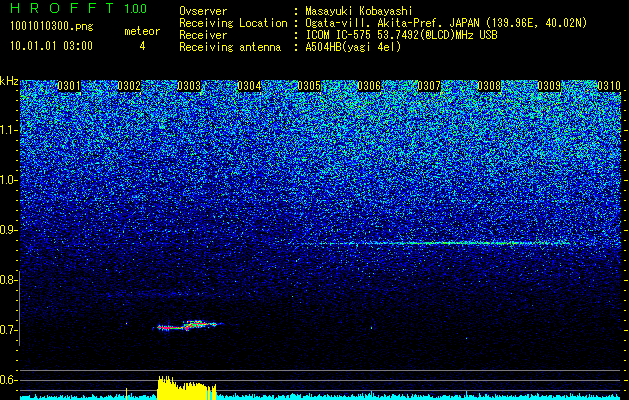Click the 1.0 frequency axis label
The width and height of the screenshot is (629, 400).
click(x=9, y=180)
